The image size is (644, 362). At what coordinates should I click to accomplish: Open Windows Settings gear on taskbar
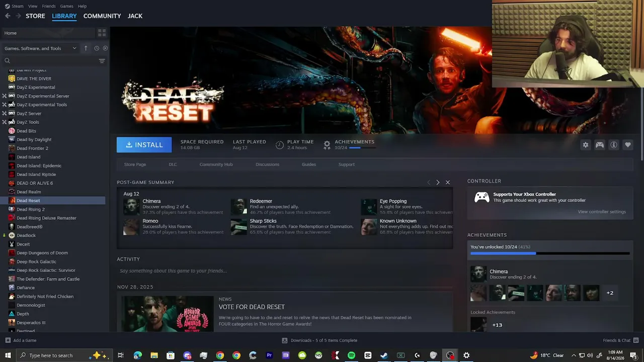tap(466, 355)
